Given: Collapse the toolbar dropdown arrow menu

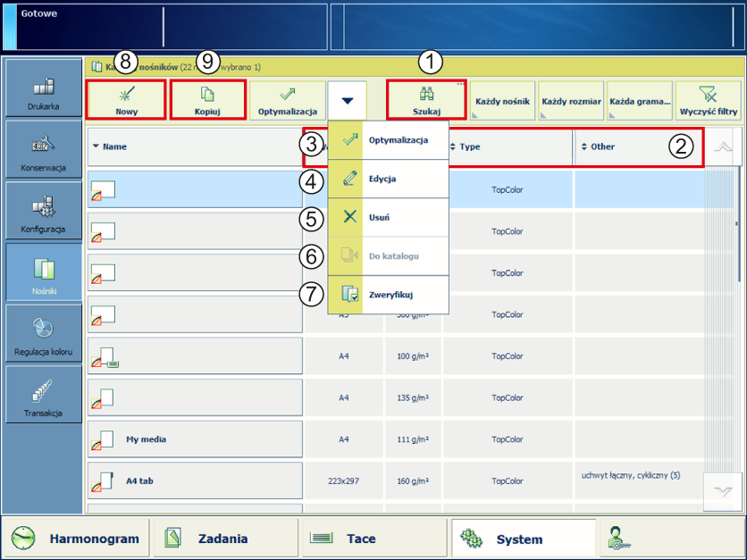Looking at the screenshot, I should tap(348, 101).
